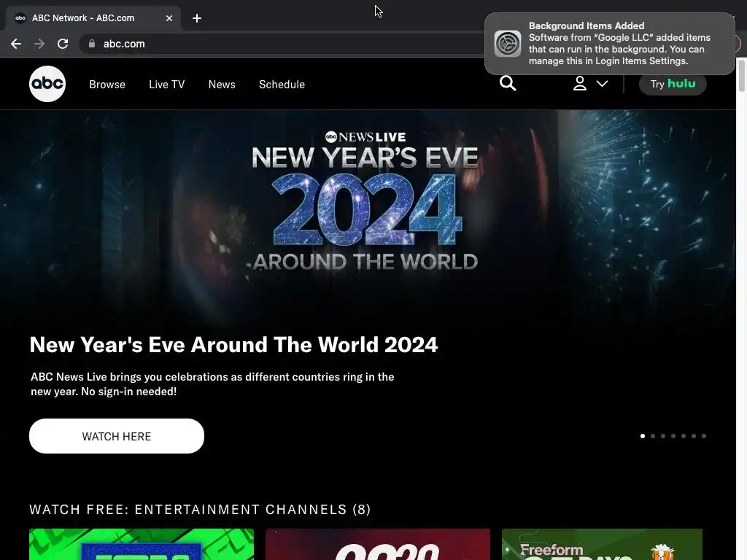Click the lock icon in address bar
The height and width of the screenshot is (560, 747).
pos(91,44)
